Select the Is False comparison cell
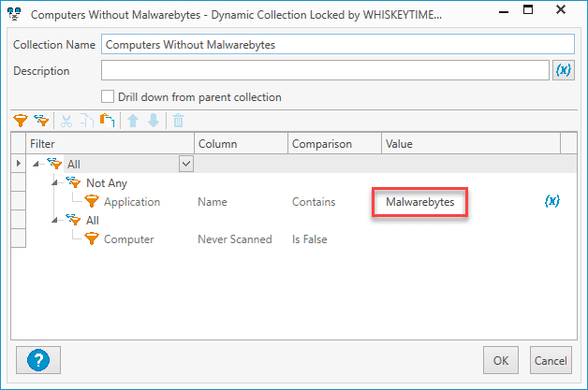The height and width of the screenshot is (390, 588). pyautogui.click(x=309, y=239)
